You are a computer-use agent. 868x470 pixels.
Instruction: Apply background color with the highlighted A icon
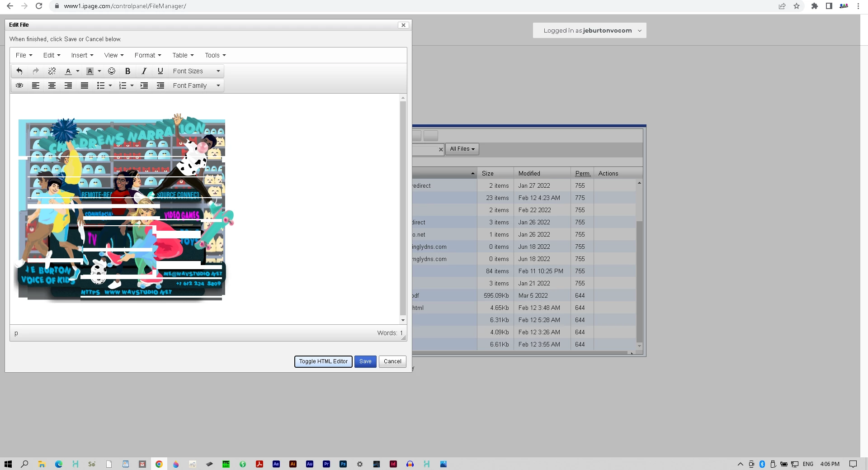point(90,71)
